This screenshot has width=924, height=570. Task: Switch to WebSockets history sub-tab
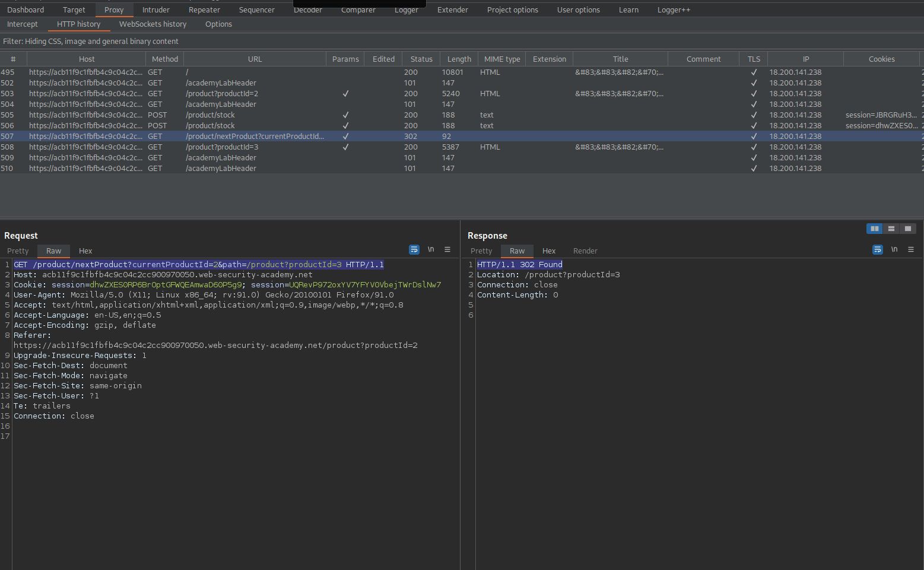tap(153, 24)
